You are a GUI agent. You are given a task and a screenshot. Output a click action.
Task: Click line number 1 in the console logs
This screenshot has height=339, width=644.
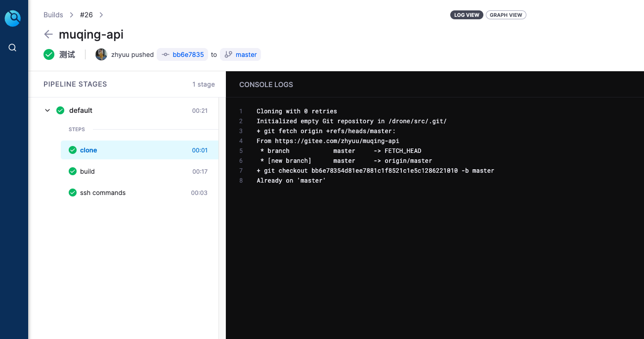tap(241, 111)
